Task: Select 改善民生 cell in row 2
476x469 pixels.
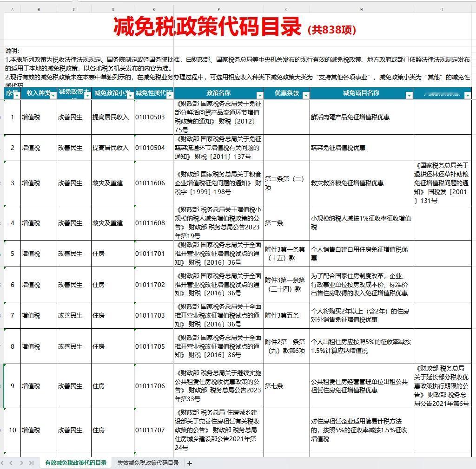Action: pyautogui.click(x=74, y=148)
